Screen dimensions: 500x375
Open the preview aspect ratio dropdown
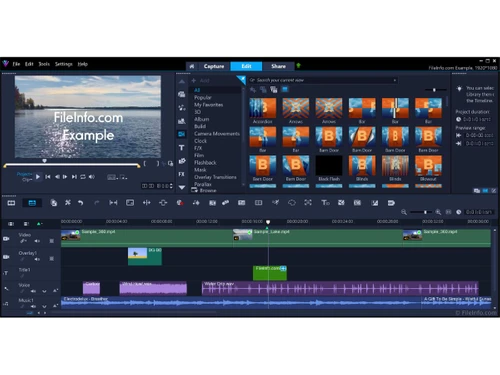112,177
